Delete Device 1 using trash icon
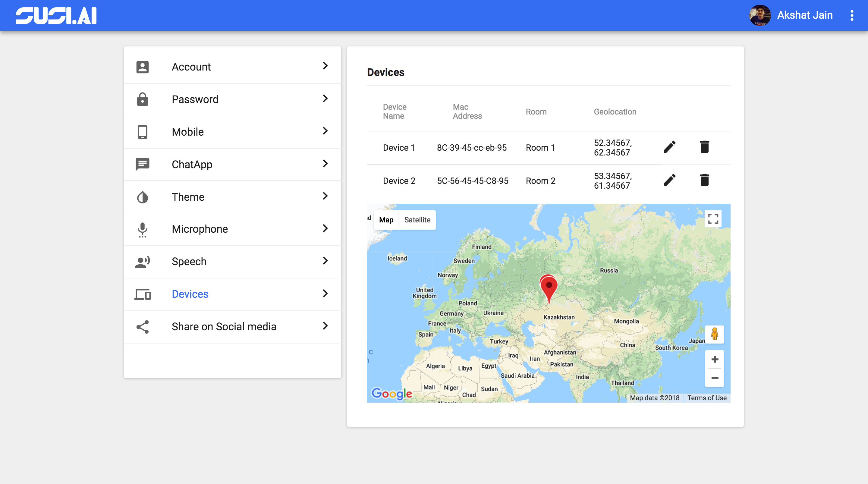This screenshot has width=868, height=484. [704, 147]
